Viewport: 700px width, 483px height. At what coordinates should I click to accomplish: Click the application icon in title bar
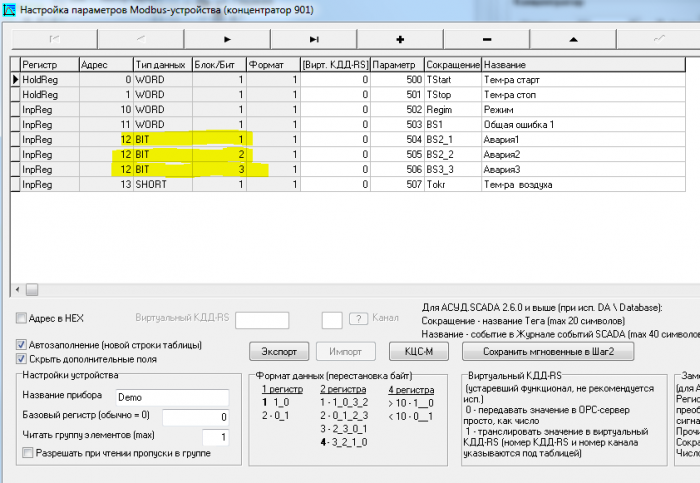coord(9,10)
